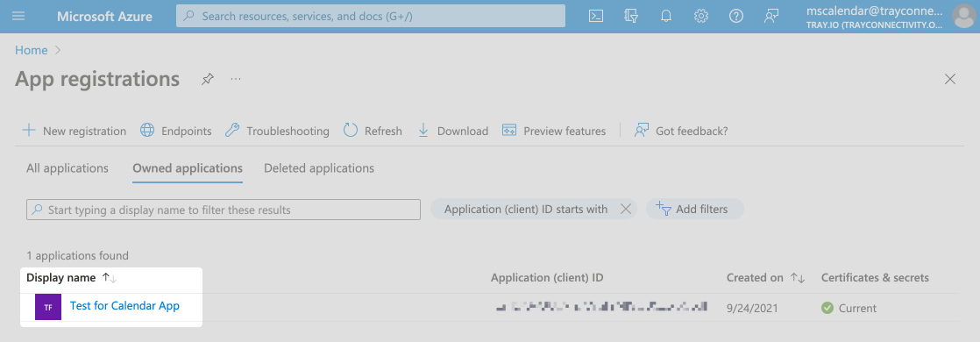Switch to the Deleted applications tab
Image resolution: width=980 pixels, height=342 pixels.
319,168
